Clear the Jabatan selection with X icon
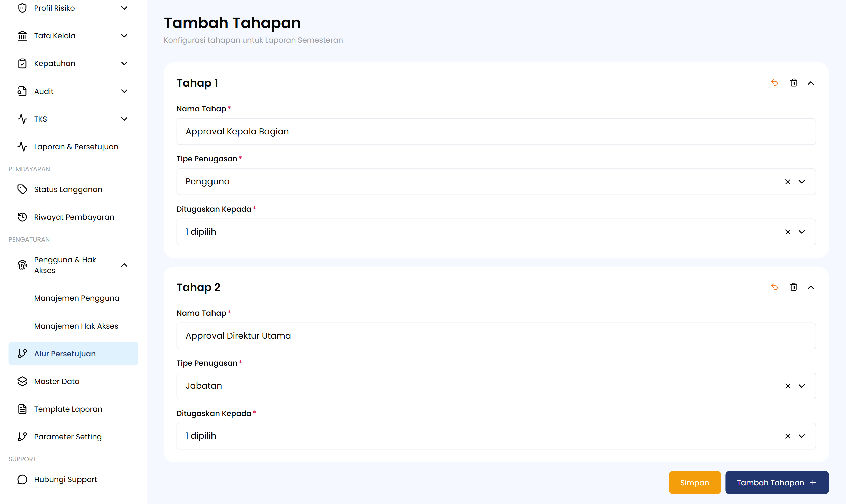 (788, 386)
